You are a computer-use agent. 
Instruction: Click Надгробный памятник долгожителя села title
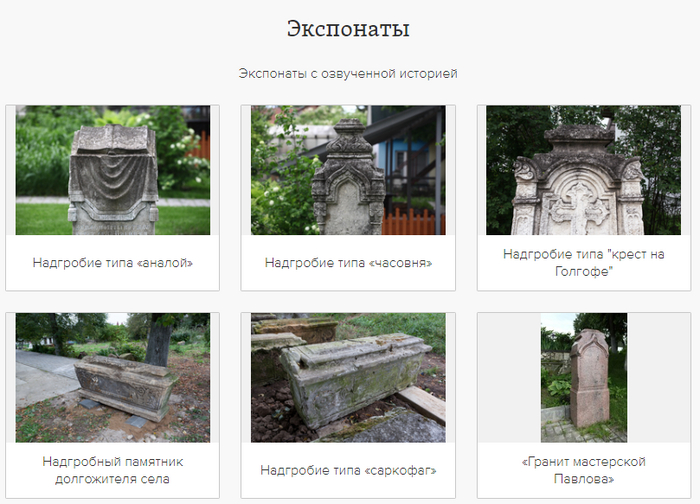coord(112,470)
